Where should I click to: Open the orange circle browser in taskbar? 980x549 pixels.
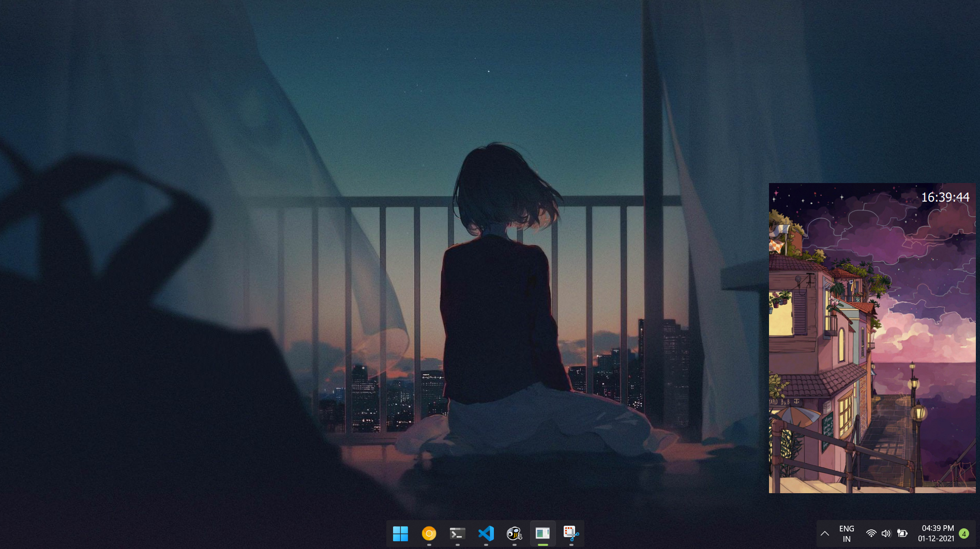[429, 533]
